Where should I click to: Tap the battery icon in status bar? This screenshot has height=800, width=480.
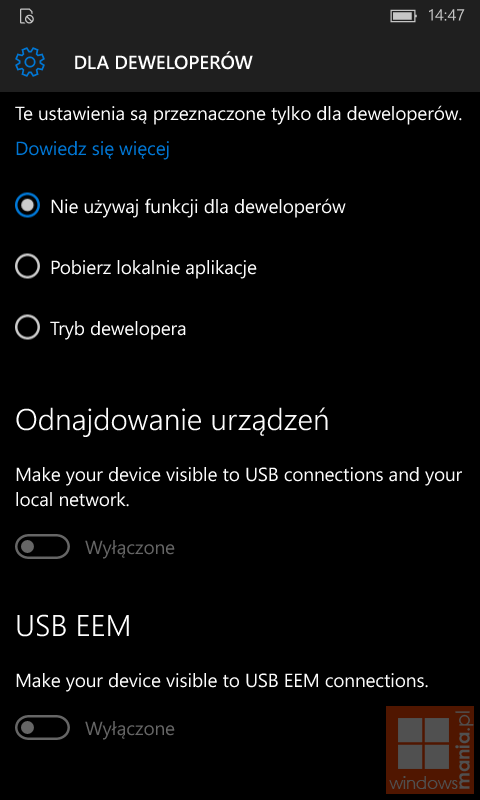[x=404, y=16]
